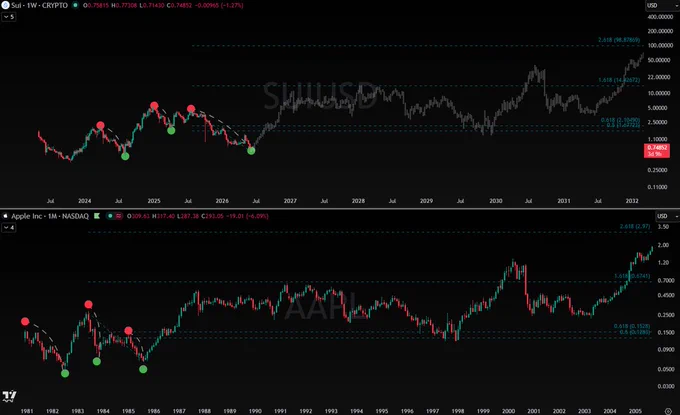The image size is (680, 415).
Task: Click the 0.618 (0.1528) Fibonacci label
Action: click(x=632, y=326)
